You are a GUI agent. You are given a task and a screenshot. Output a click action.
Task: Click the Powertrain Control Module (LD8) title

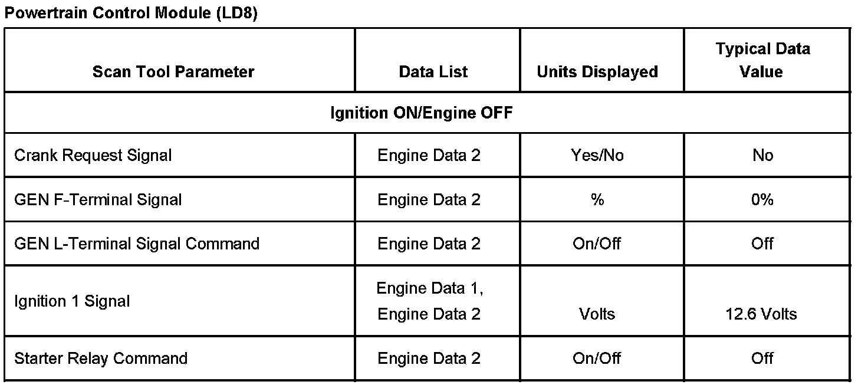131,14
